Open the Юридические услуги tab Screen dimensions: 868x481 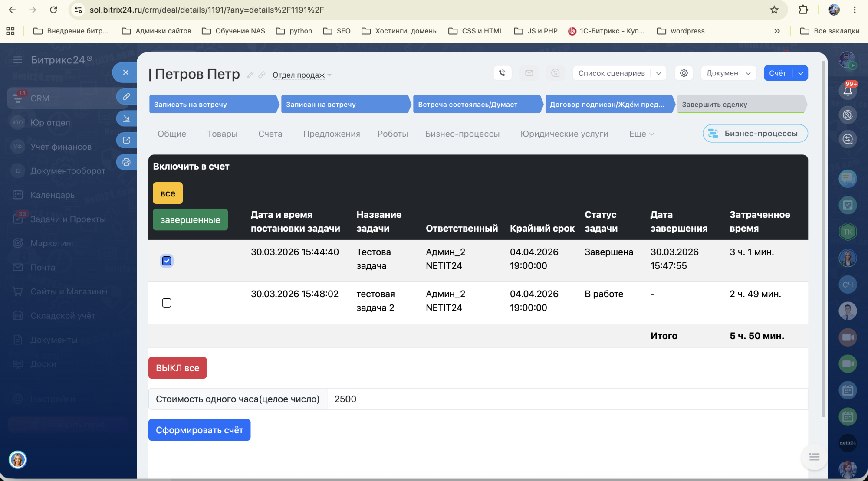pyautogui.click(x=564, y=134)
